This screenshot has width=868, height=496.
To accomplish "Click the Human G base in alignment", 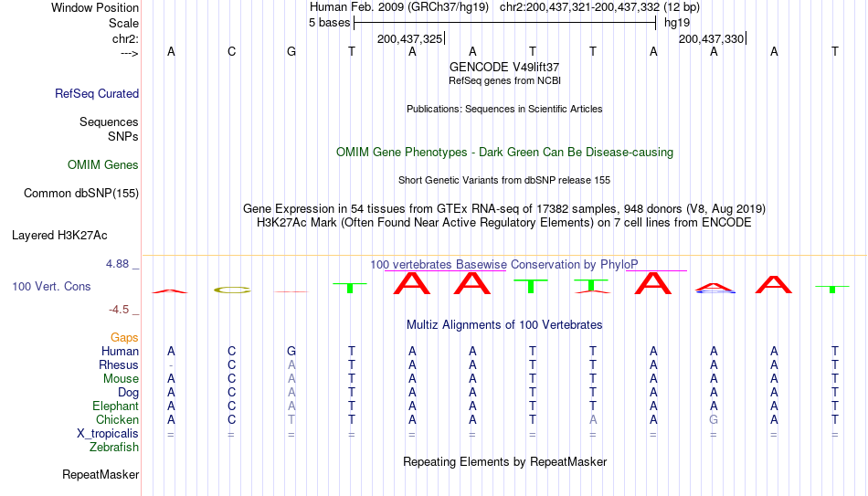I will pos(291,351).
